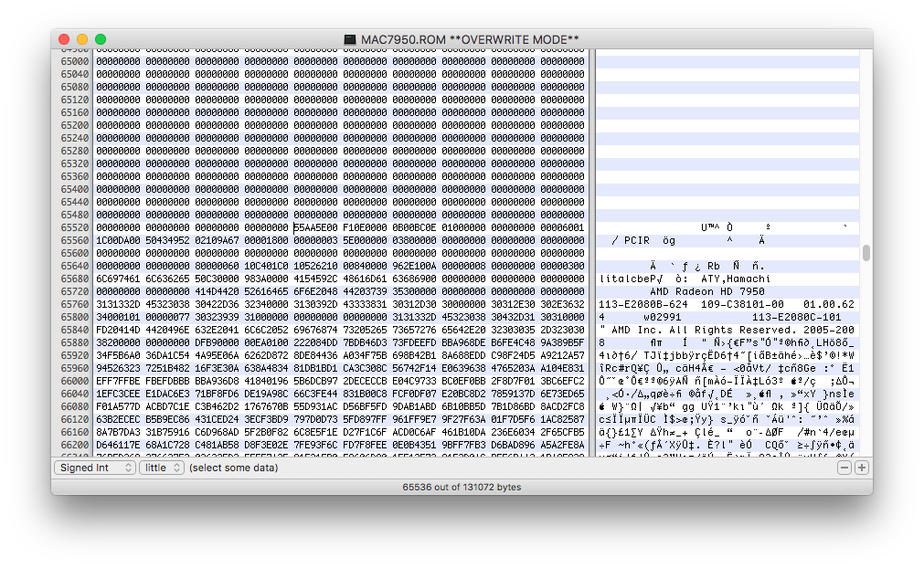Viewport: 924px width, 568px height.
Task: Click the (select some data) label
Action: tap(234, 468)
